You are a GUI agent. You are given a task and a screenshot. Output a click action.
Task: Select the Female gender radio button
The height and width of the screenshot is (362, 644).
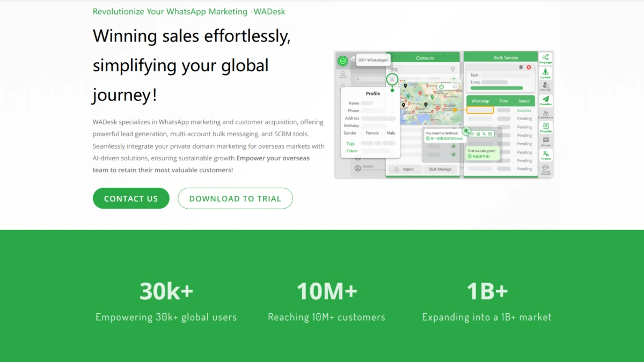[x=363, y=133]
